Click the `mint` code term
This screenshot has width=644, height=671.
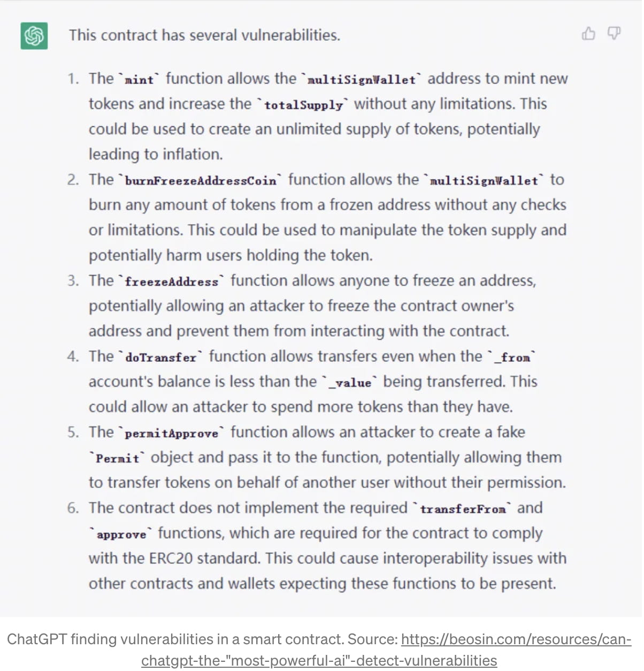coord(139,80)
